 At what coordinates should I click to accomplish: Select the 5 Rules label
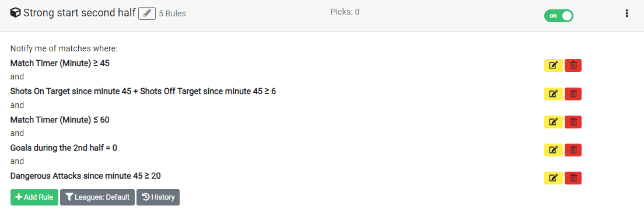[173, 13]
